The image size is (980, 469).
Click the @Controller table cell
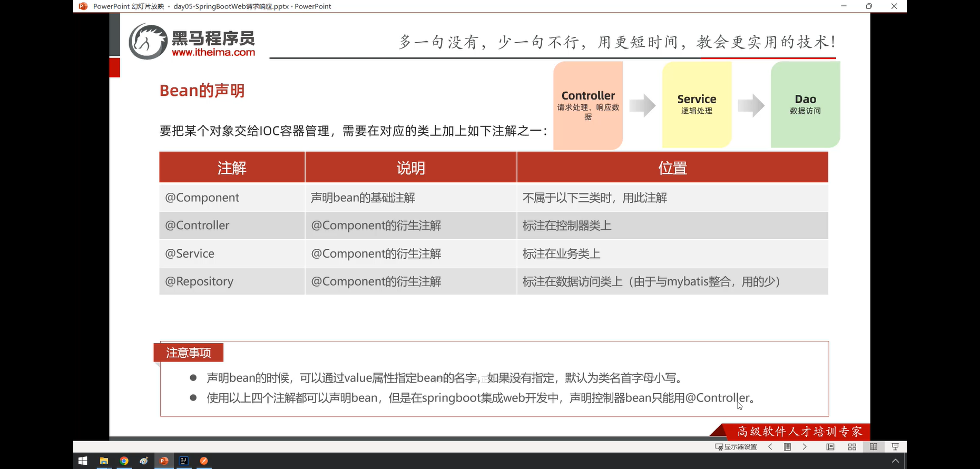coord(232,226)
